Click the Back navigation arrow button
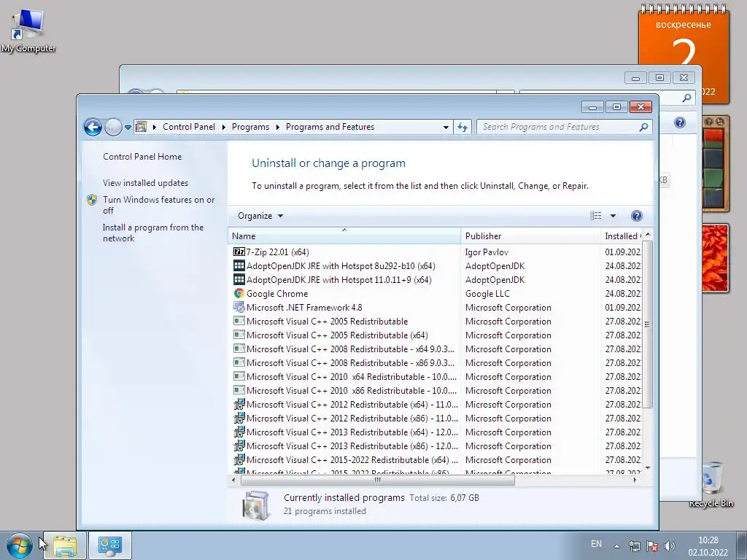Image resolution: width=747 pixels, height=560 pixels. click(x=93, y=127)
